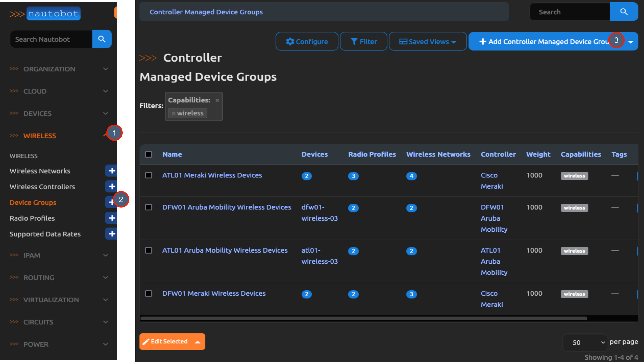Open the IPAM sidebar menu
Image resolution: width=644 pixels, height=362 pixels.
point(32,255)
